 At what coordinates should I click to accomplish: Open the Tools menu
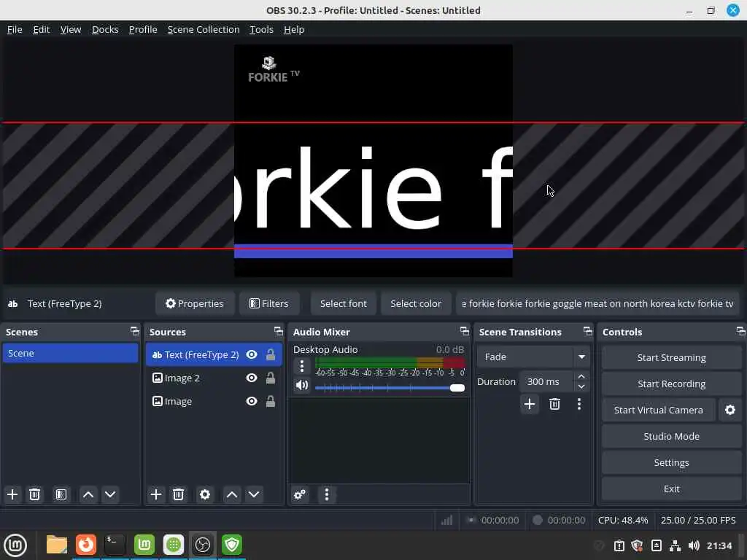click(x=262, y=29)
